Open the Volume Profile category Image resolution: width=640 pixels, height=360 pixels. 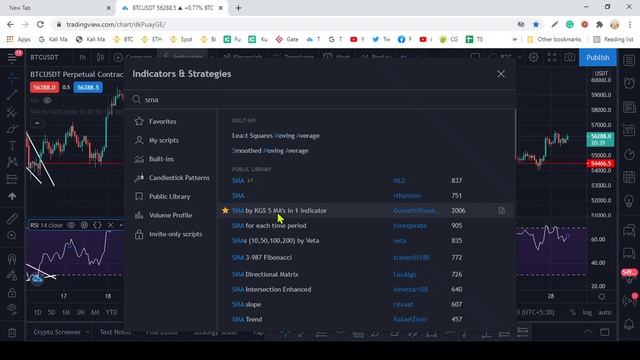pos(170,215)
